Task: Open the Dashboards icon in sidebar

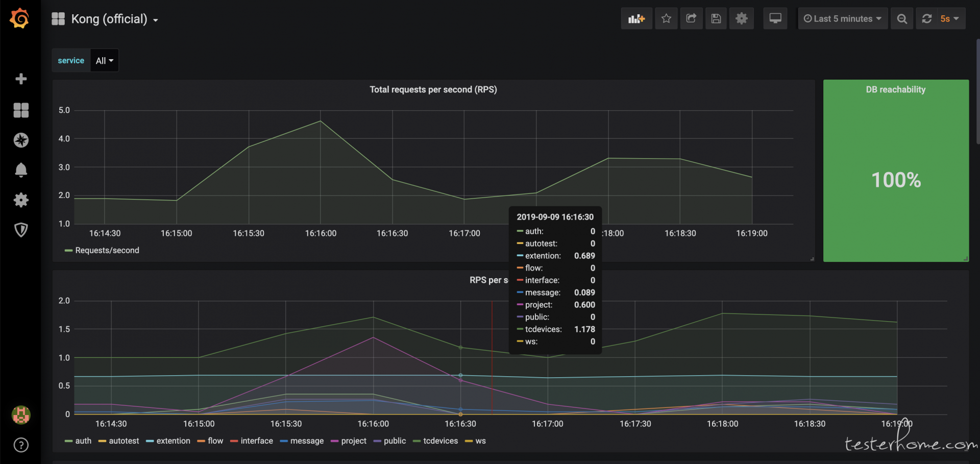Action: pyautogui.click(x=21, y=110)
